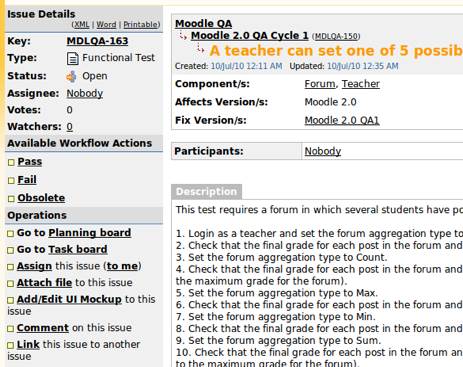Select the Pass workflow action
Screen dimensions: 463x367
(30, 162)
